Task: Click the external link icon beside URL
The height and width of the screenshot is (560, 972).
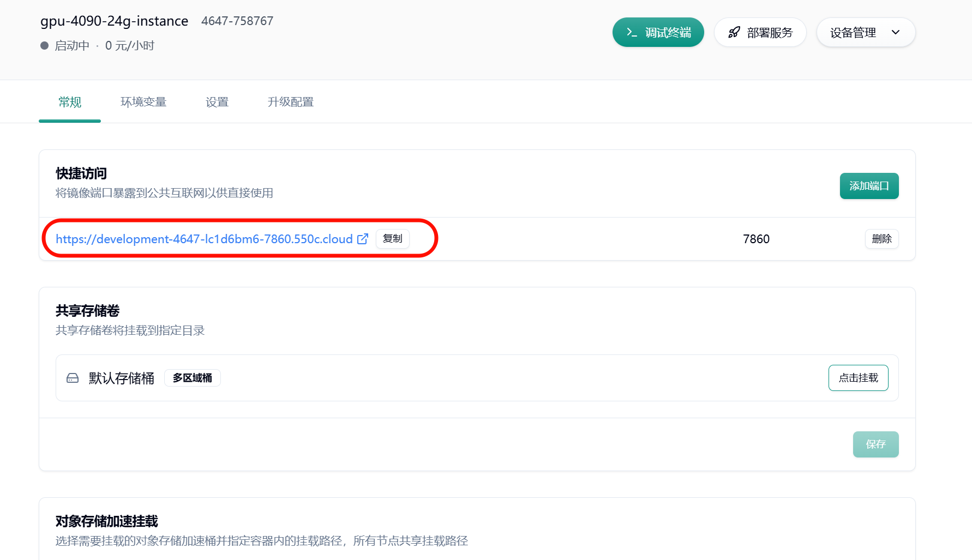Action: [363, 239]
